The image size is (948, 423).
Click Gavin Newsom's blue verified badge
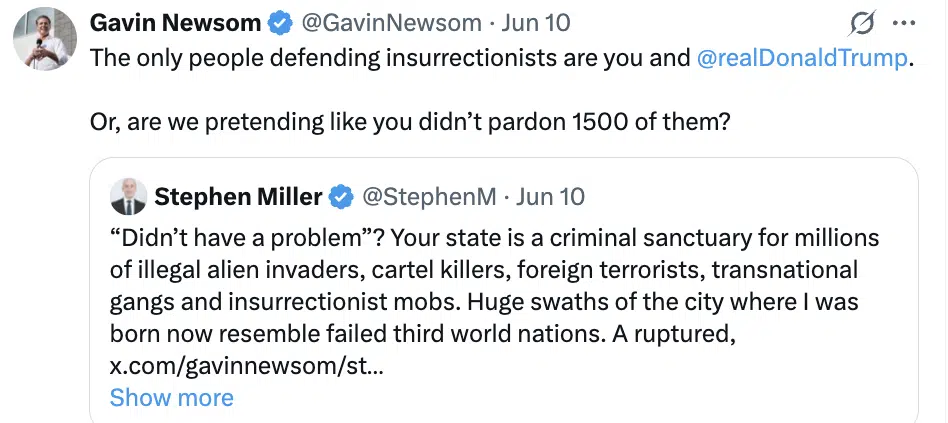pyautogui.click(x=279, y=24)
